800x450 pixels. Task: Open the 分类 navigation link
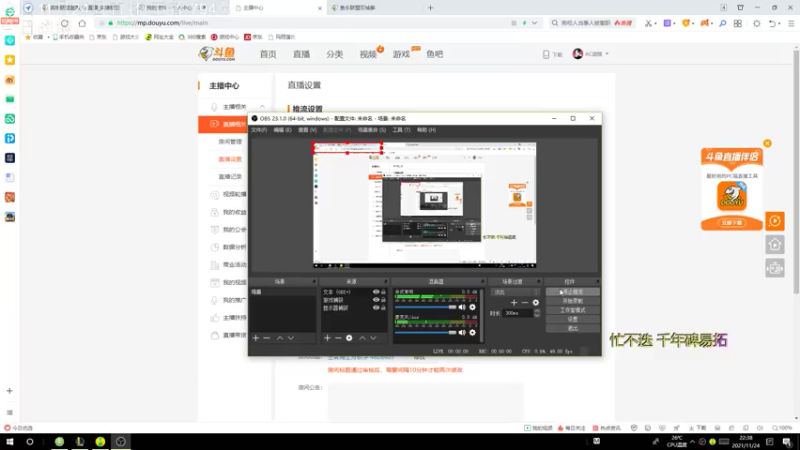click(335, 54)
